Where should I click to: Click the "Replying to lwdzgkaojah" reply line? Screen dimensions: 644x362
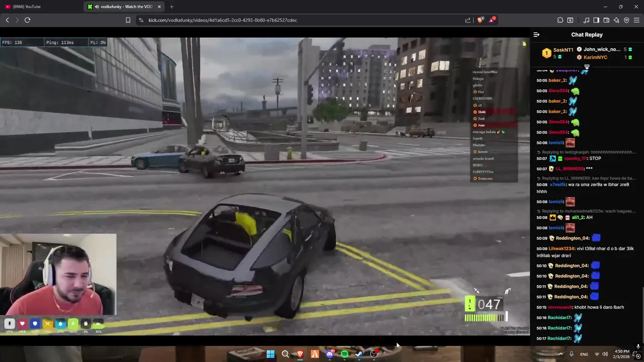tap(587, 152)
